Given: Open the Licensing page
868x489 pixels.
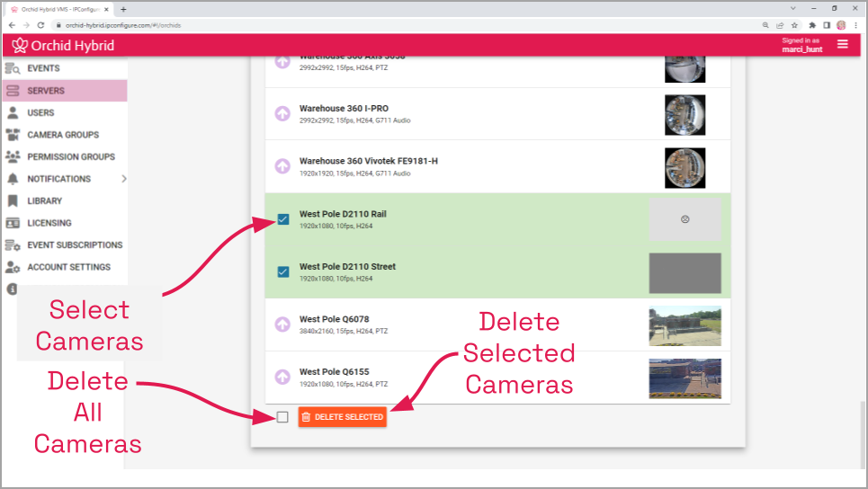Looking at the screenshot, I should pos(65,223).
